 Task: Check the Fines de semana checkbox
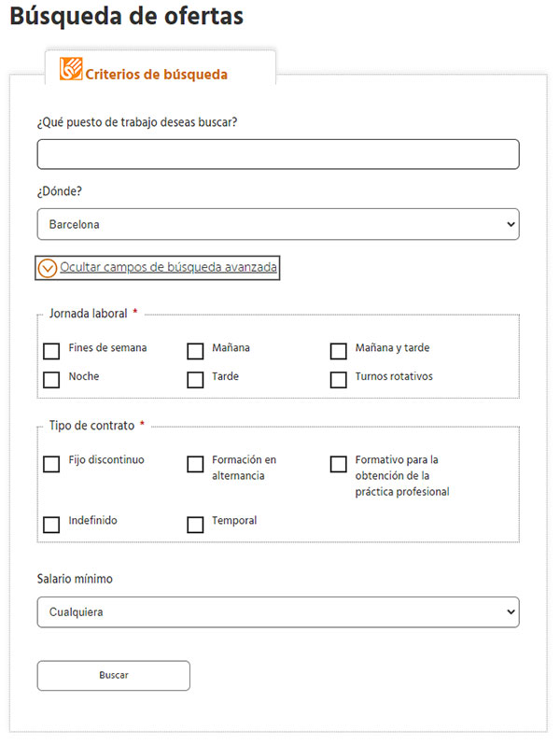point(52,351)
